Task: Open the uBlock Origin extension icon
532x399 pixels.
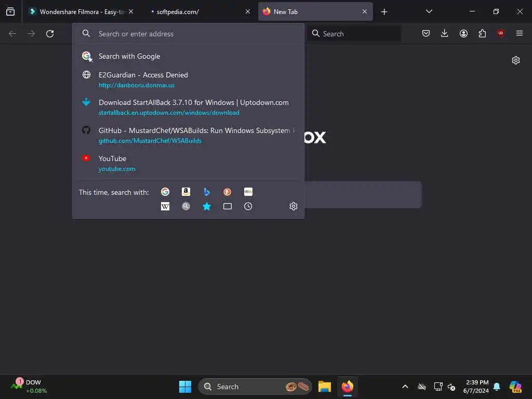Action: pos(500,33)
